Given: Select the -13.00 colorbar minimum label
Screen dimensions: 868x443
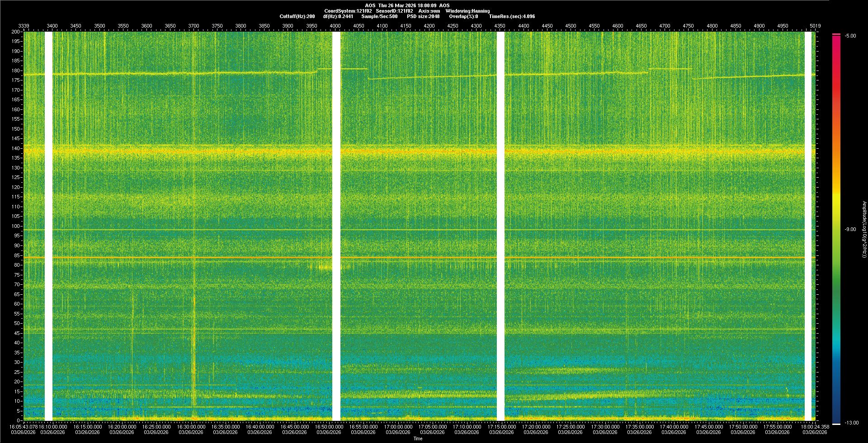Looking at the screenshot, I should (851, 423).
